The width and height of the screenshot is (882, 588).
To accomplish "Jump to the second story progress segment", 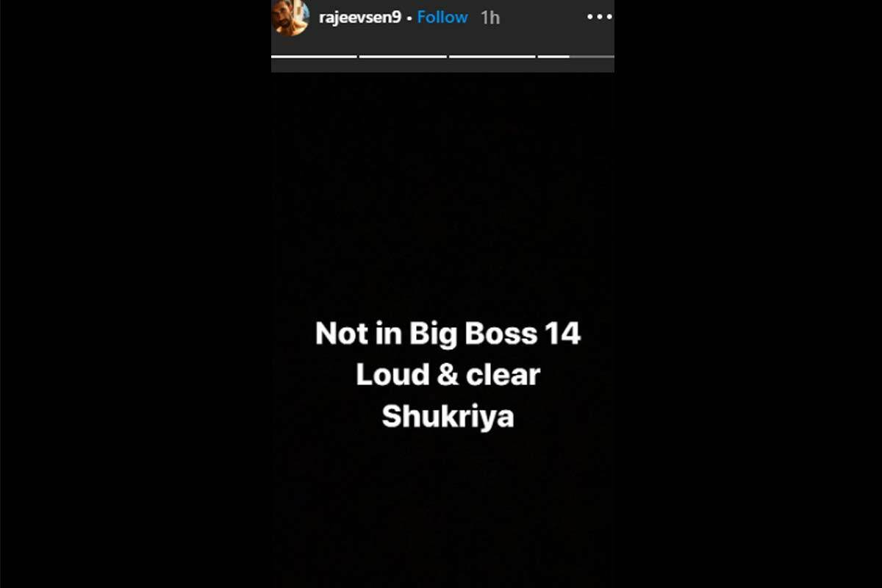I will pos(403,56).
